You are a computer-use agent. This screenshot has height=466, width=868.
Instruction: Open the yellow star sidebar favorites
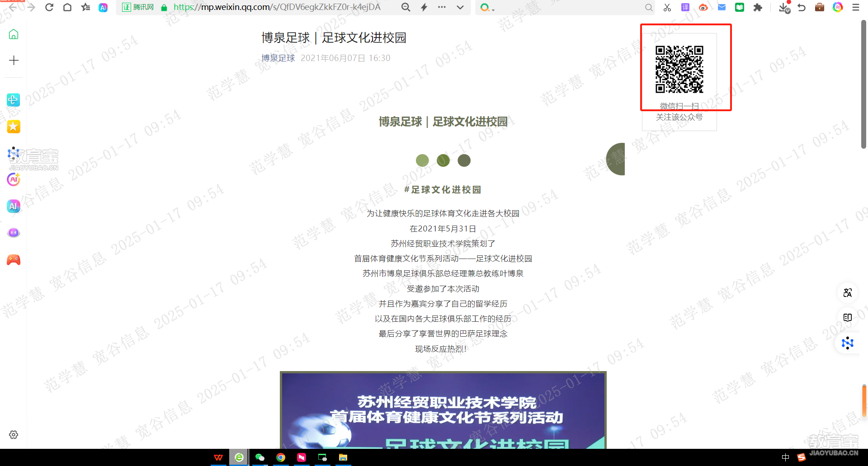coord(14,127)
